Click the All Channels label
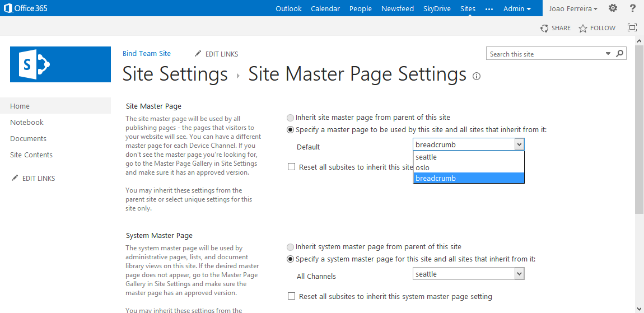The image size is (644, 313). 316,277
